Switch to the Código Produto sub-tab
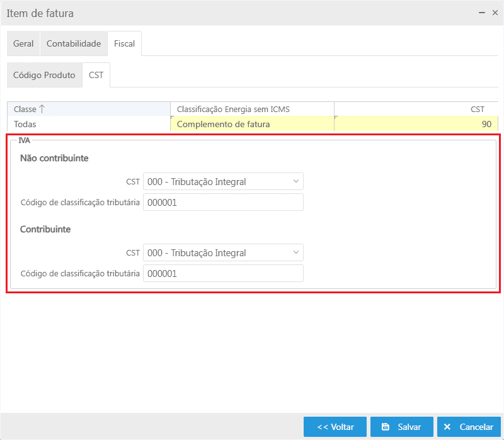The height and width of the screenshot is (440, 504). tap(44, 75)
